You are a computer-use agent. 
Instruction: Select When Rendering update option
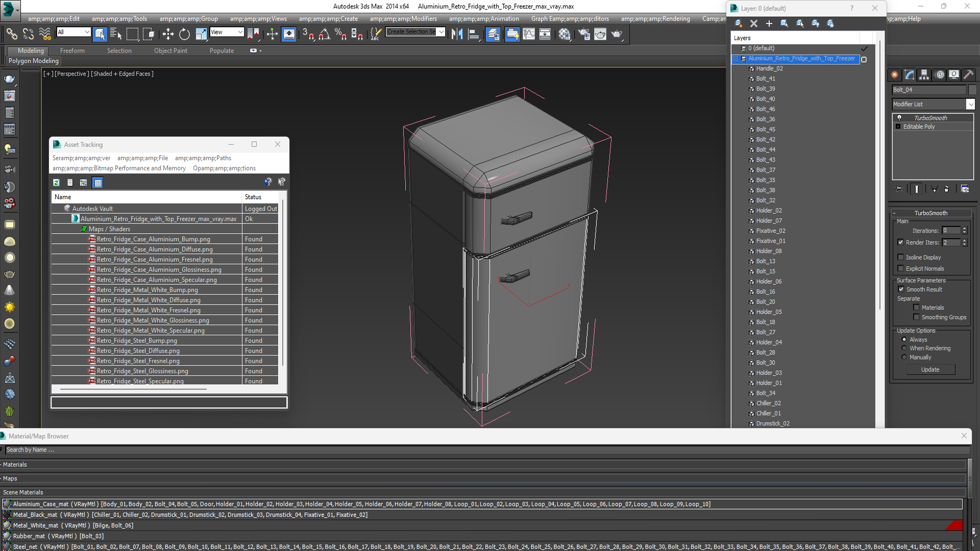pos(904,348)
